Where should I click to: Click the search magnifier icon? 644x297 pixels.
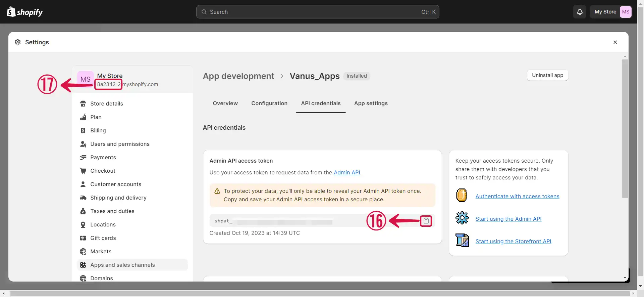pyautogui.click(x=204, y=12)
